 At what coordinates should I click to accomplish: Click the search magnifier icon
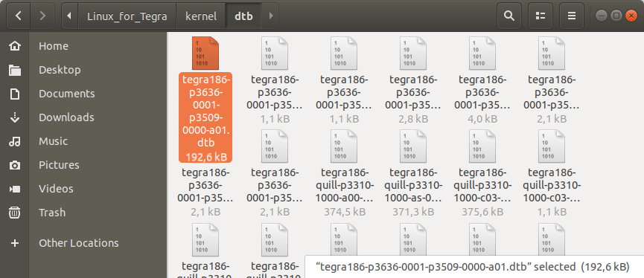click(509, 16)
